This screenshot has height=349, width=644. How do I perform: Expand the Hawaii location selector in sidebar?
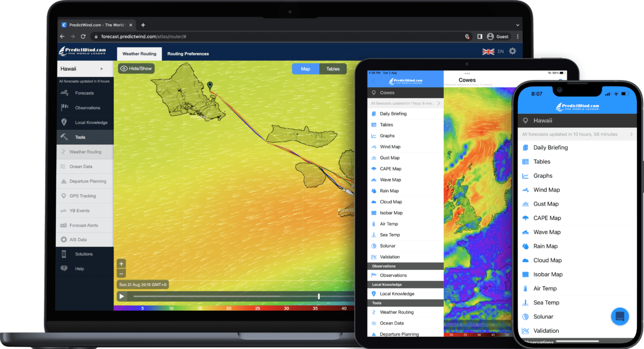(x=85, y=69)
